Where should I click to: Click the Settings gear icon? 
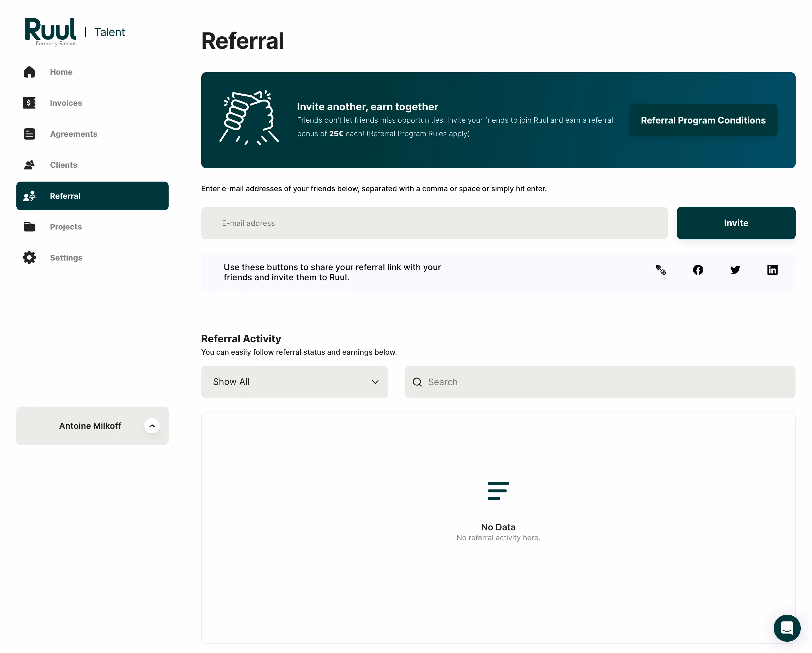pyautogui.click(x=29, y=258)
